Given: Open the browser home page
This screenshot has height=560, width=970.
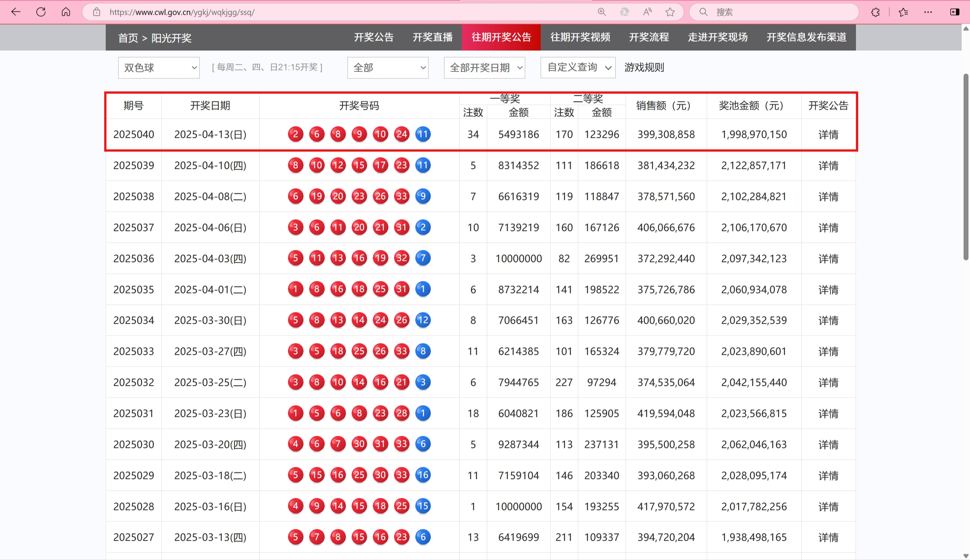Looking at the screenshot, I should coord(66,12).
